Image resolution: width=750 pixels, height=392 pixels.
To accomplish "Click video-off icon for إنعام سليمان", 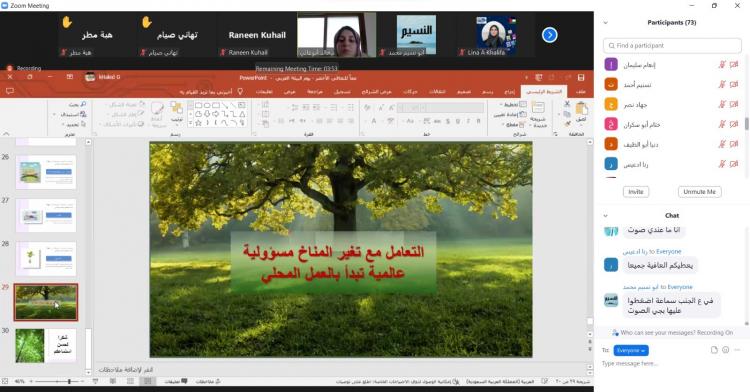I will (734, 65).
